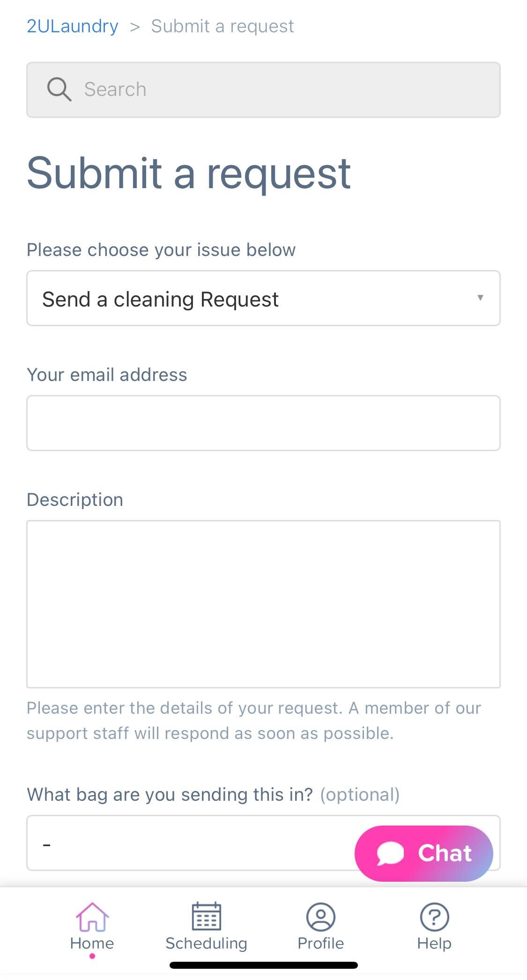The width and height of the screenshot is (527, 980).
Task: Tap the Home house icon
Action: 92,916
